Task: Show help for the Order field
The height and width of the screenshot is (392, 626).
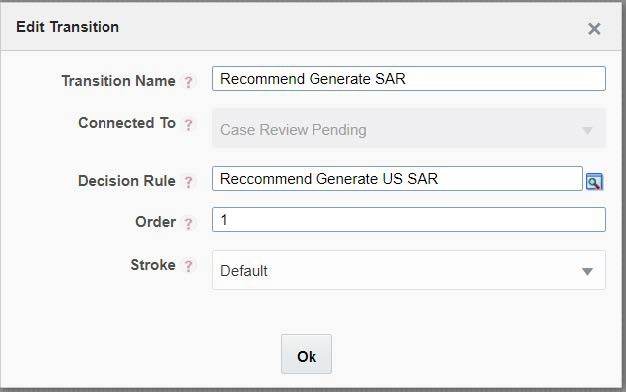Action: pos(188,223)
